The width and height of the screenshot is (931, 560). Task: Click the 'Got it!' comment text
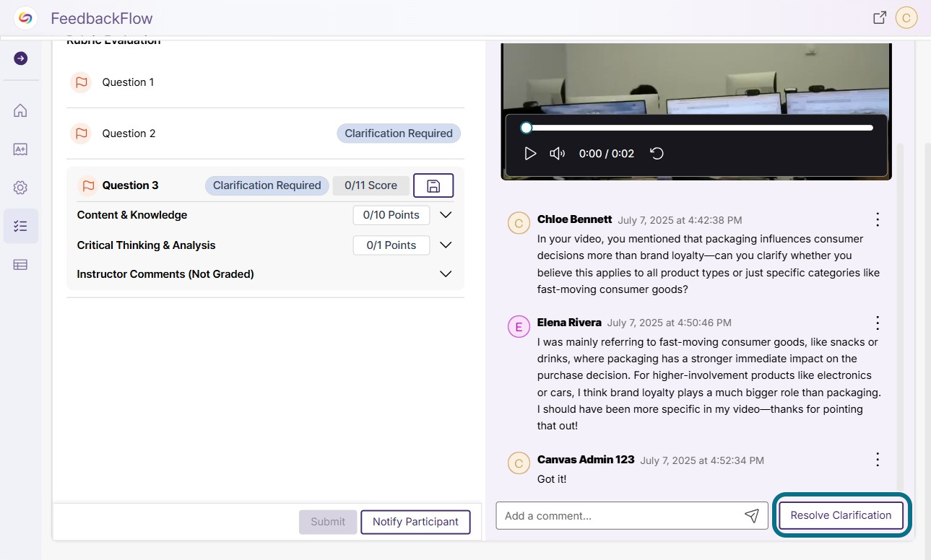[552, 479]
